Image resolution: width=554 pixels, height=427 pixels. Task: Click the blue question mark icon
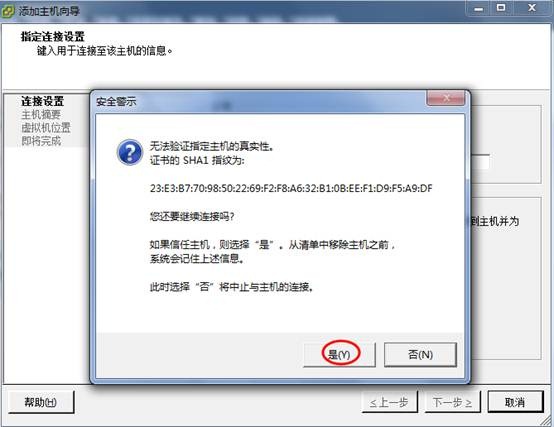[130, 153]
